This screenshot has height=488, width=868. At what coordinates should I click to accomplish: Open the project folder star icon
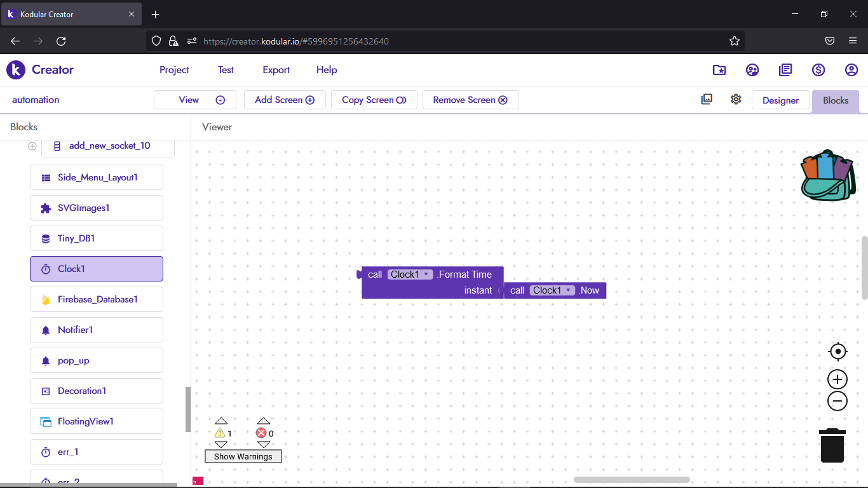click(719, 70)
